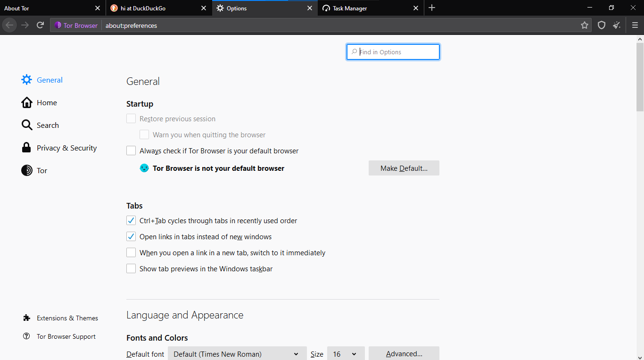This screenshot has height=360, width=644.
Task: Click the page reload icon
Action: click(x=40, y=25)
